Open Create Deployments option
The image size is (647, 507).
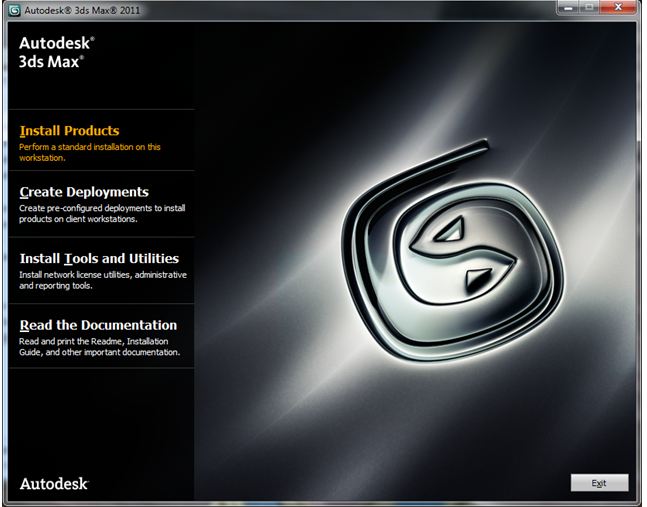pos(84,192)
